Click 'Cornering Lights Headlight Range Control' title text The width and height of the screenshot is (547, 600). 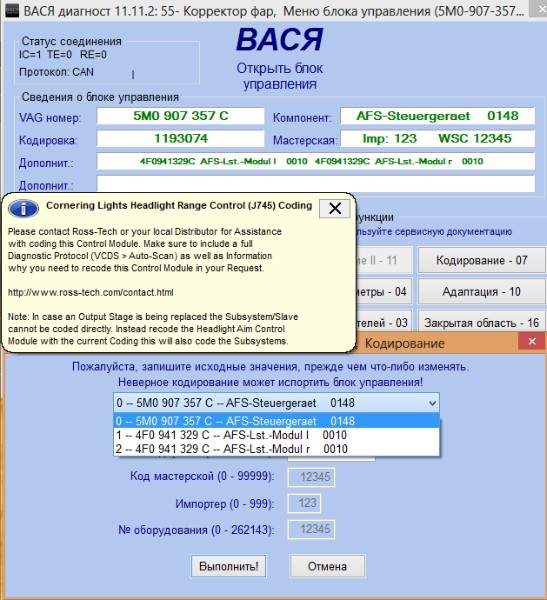[x=179, y=205]
